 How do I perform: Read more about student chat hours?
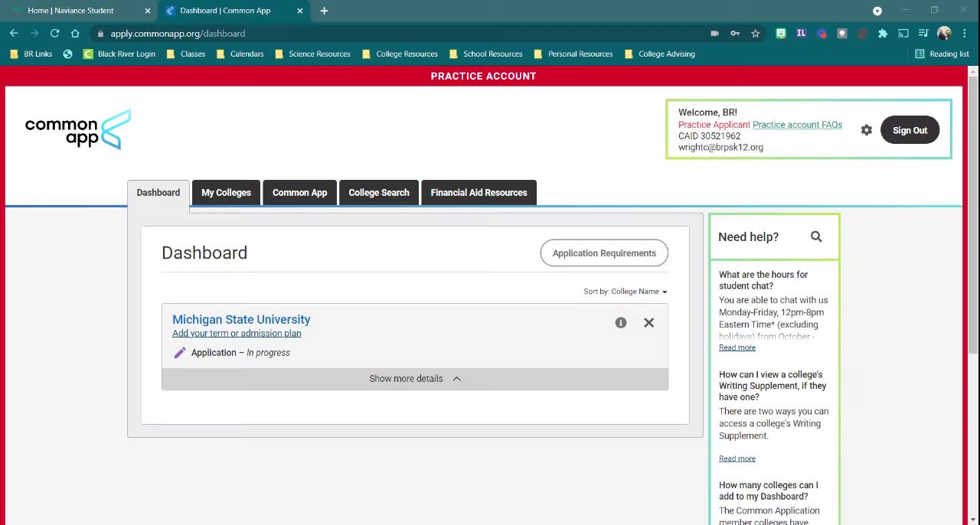pos(737,347)
